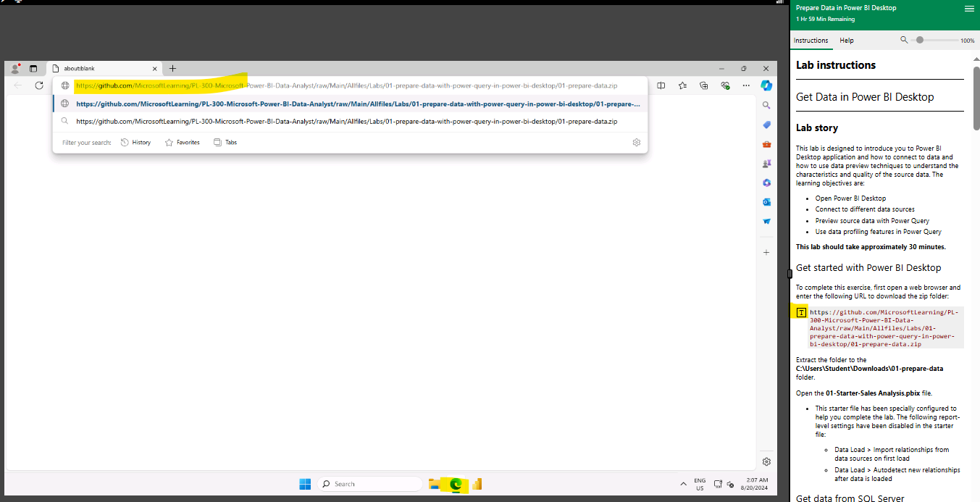
Task: Open the Games icon in Edge sidebar
Action: tap(766, 164)
